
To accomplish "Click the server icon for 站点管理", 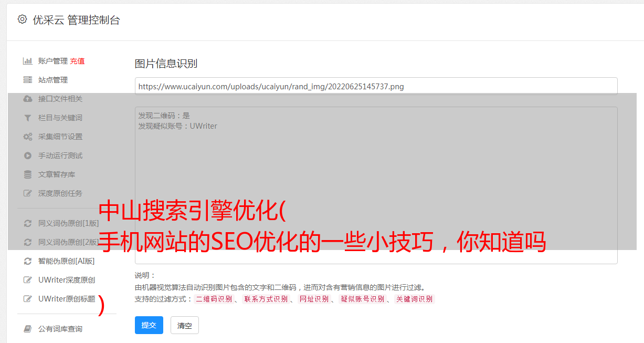I will click(28, 80).
